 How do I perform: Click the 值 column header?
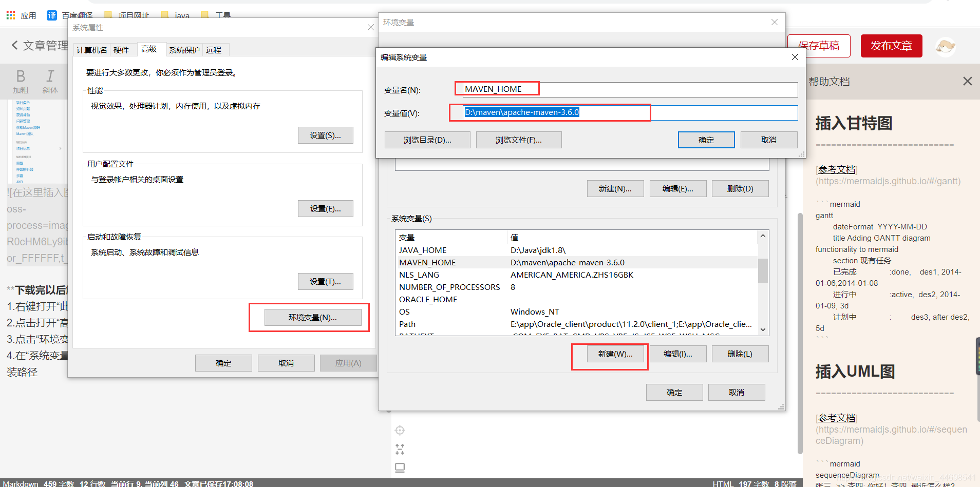coord(633,237)
